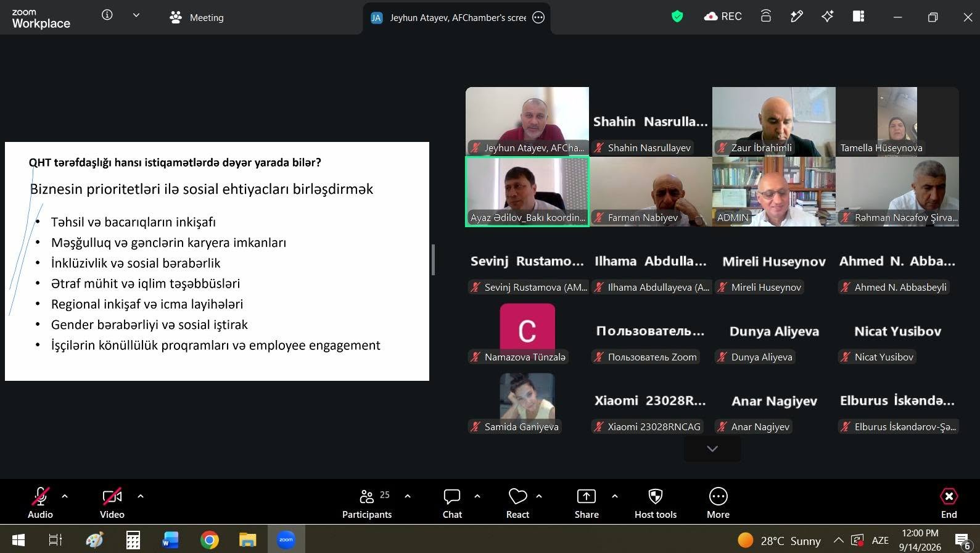Click Samida Ganiyeva participant tile

click(x=527, y=401)
